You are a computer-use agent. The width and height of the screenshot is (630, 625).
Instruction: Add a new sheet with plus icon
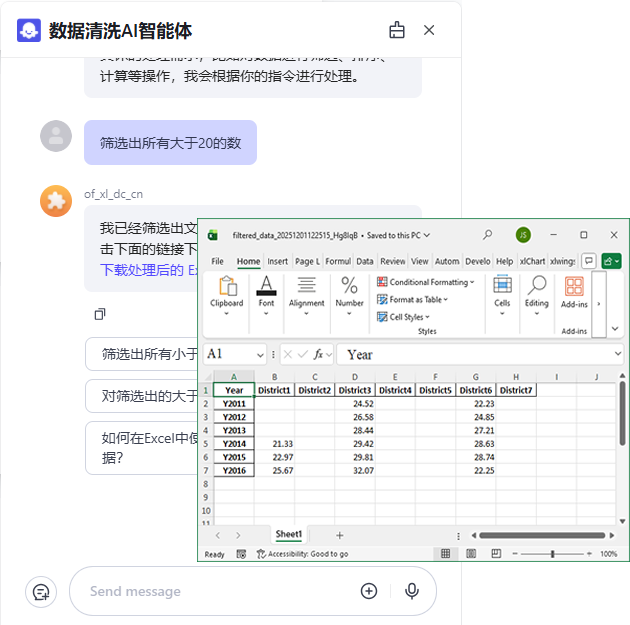(x=340, y=535)
